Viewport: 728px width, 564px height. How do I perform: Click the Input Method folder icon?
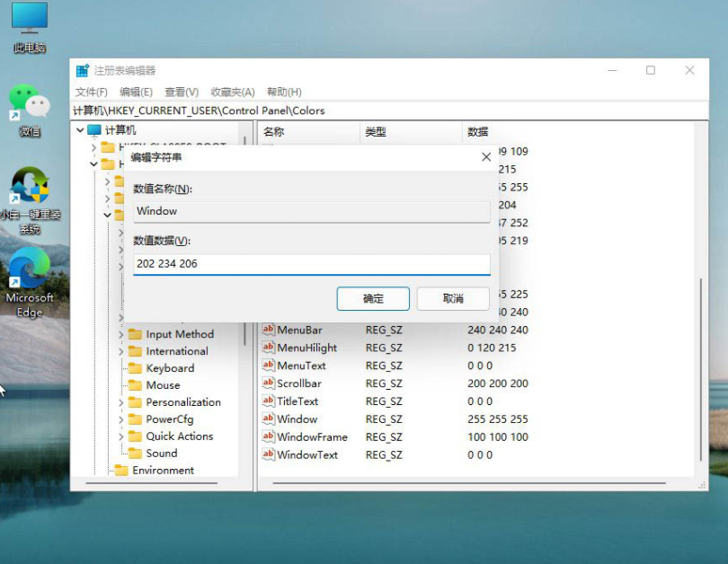tap(135, 334)
